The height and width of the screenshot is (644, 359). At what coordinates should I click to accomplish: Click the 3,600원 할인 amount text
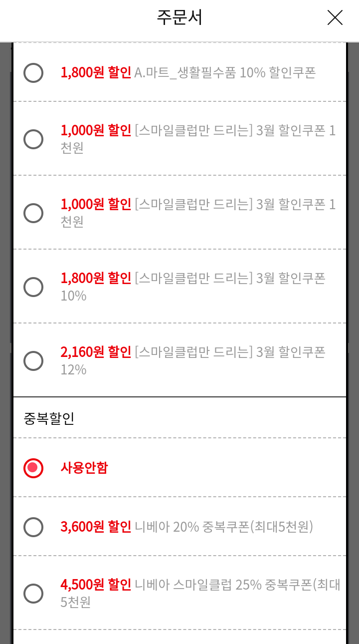pos(96,527)
